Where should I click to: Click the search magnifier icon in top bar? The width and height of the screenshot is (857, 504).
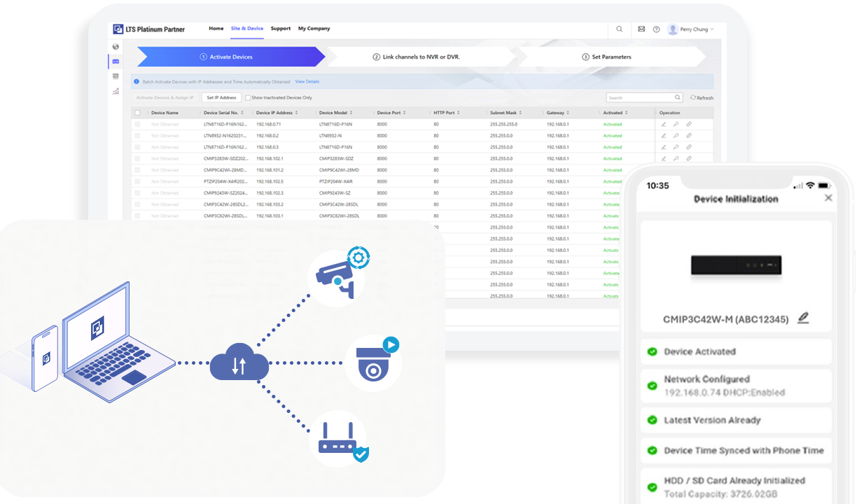619,29
